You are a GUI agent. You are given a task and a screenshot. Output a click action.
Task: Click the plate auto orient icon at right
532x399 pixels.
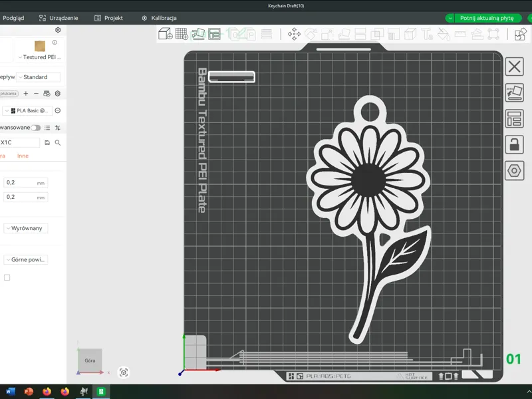[514, 92]
